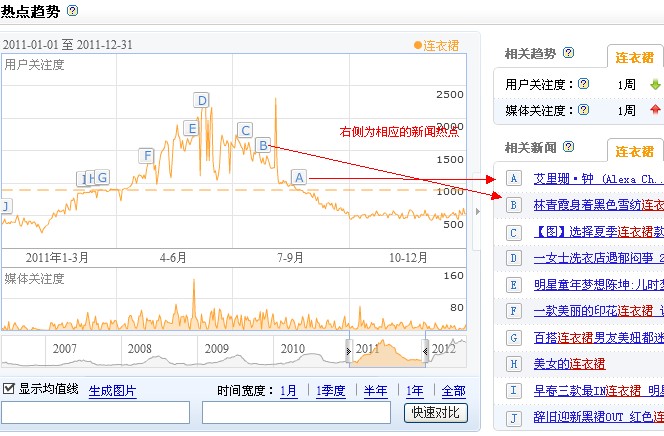The height and width of the screenshot is (436, 664).
Task: Click chart marker F on the trend line
Action: [x=147, y=155]
